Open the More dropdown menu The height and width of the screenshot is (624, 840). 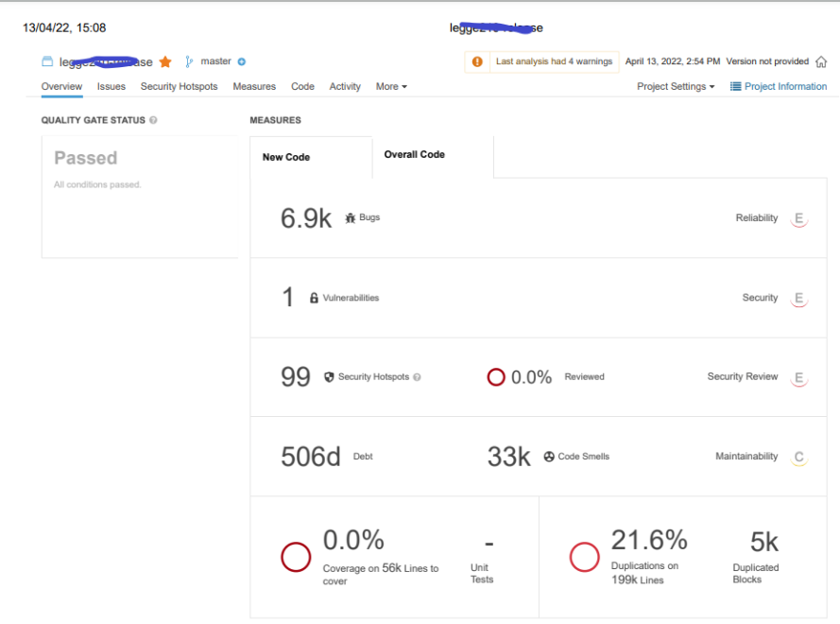(x=391, y=86)
